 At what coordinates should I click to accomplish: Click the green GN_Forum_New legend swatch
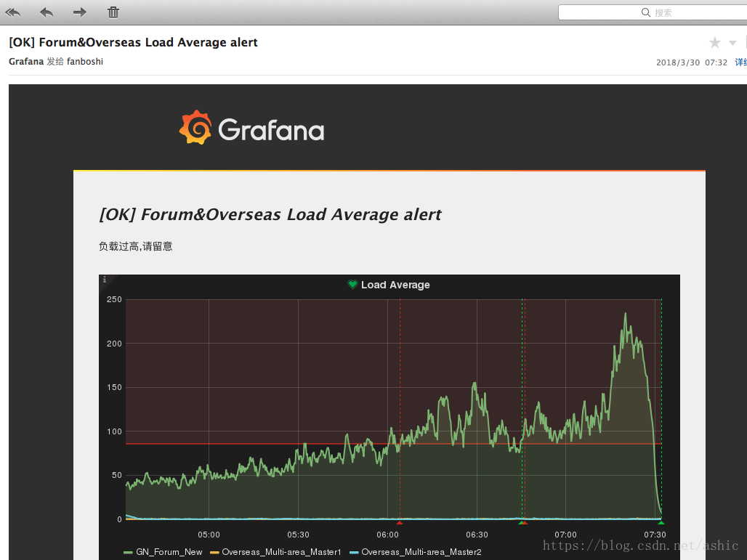(x=128, y=553)
